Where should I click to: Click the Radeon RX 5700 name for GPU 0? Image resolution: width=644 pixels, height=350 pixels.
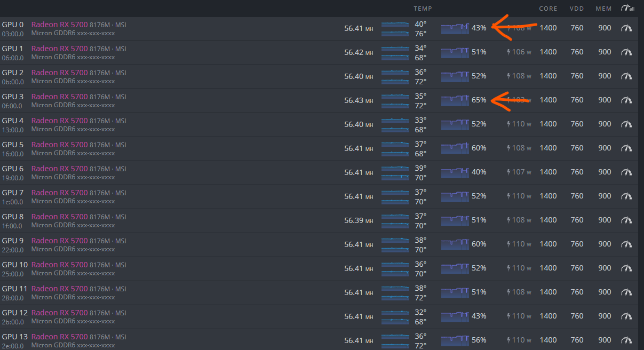pyautogui.click(x=59, y=25)
